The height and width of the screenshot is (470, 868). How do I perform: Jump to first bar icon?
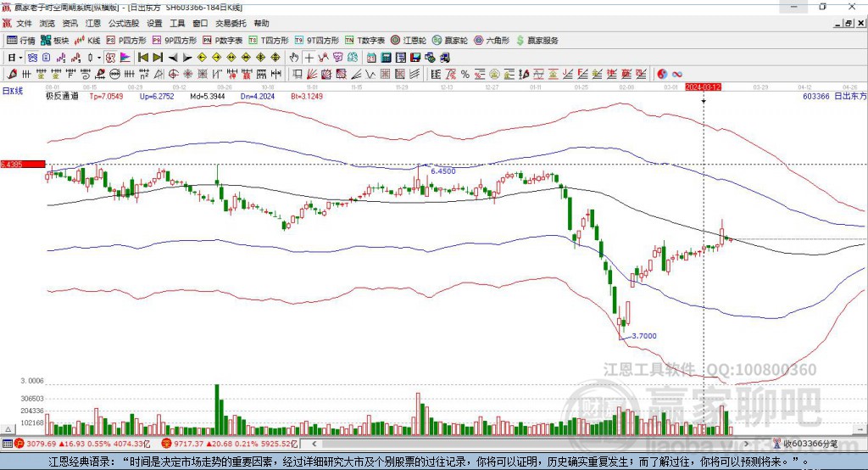coord(142,58)
